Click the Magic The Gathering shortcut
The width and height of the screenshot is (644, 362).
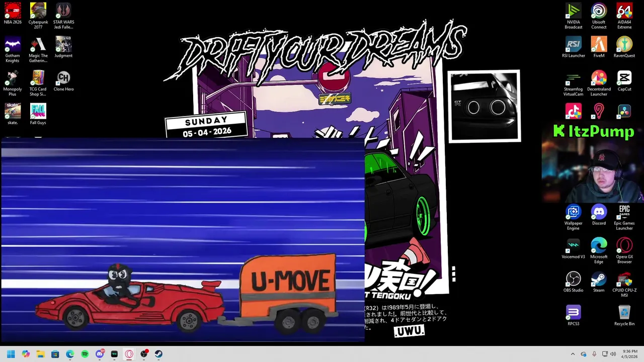coord(38,49)
